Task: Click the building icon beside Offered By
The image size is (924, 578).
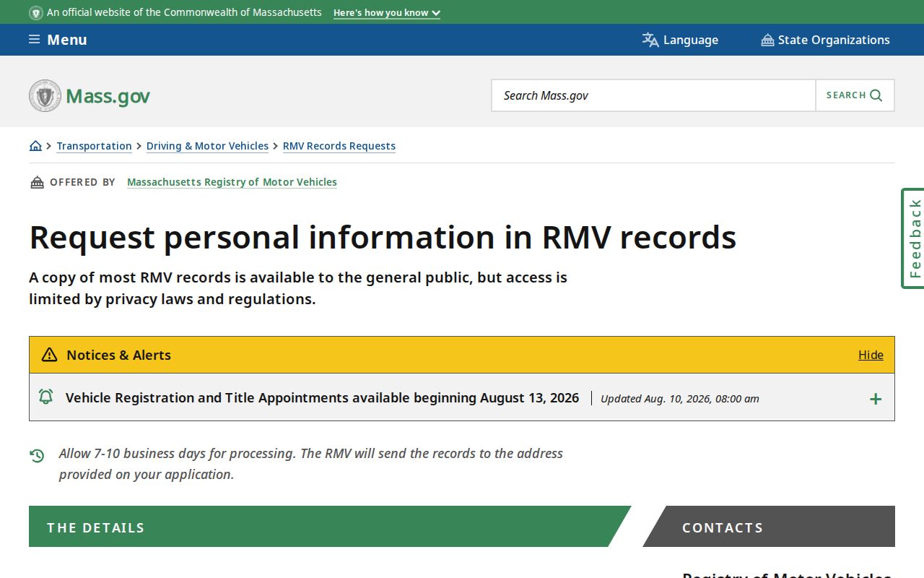Action: click(37, 182)
